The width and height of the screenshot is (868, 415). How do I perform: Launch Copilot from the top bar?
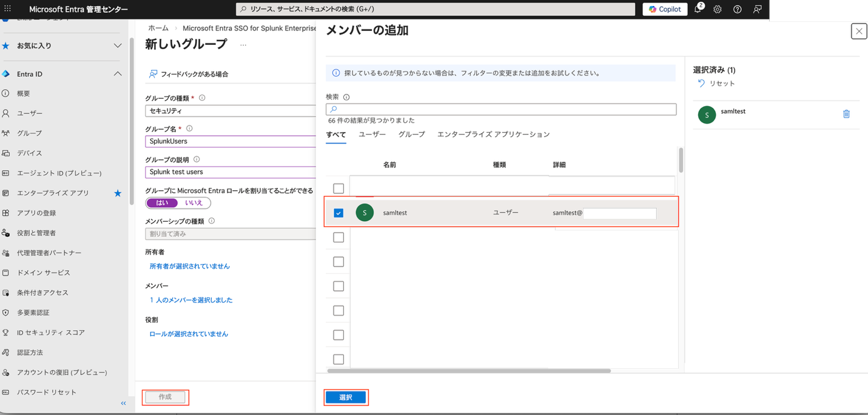[x=665, y=8]
